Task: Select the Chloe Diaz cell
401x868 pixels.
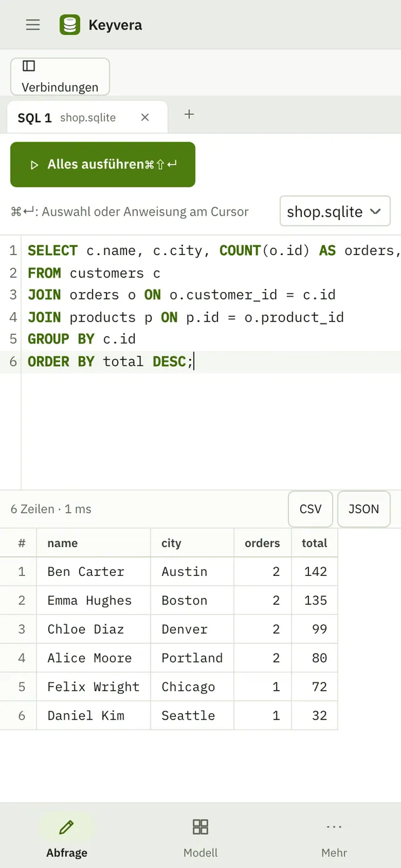Action: 94,629
